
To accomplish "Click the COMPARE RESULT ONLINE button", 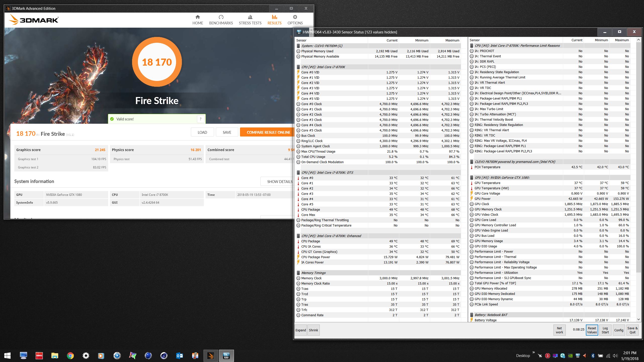I will pos(267,132).
